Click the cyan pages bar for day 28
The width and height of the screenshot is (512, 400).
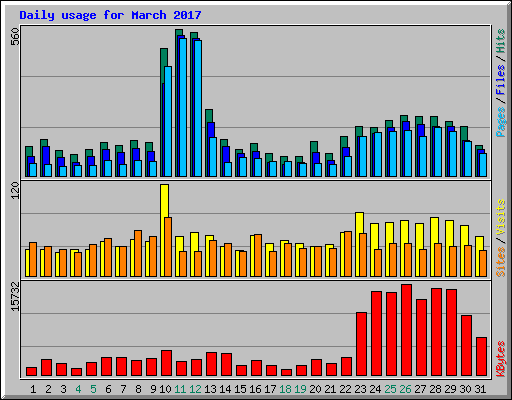tap(438, 152)
